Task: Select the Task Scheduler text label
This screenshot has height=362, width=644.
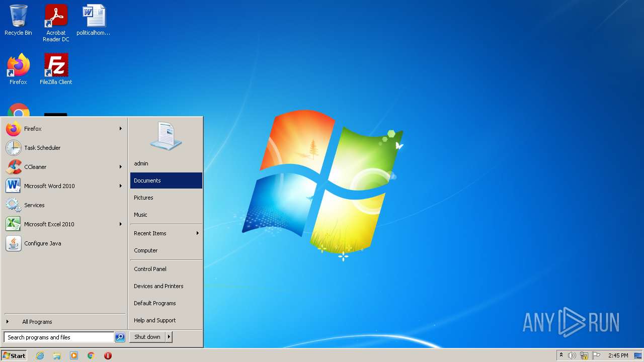Action: [42, 148]
